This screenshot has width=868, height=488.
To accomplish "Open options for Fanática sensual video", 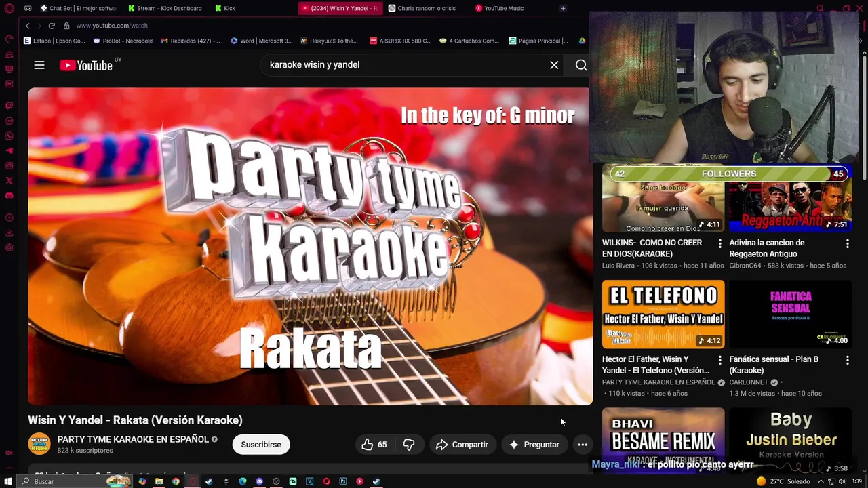I will coord(847,360).
